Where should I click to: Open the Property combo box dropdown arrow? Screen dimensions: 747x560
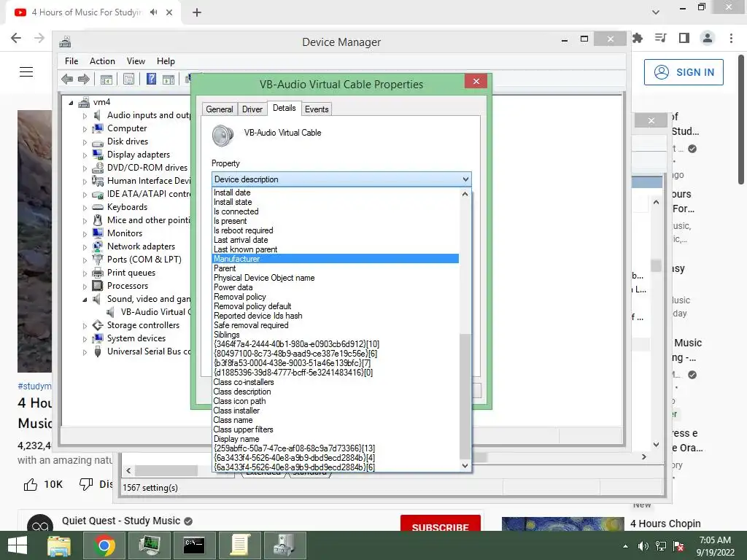tap(465, 179)
